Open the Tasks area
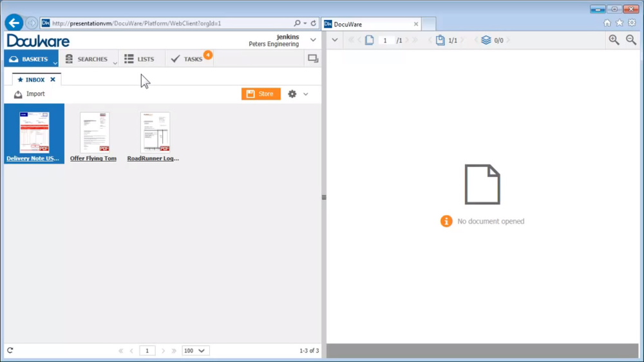Image resolution: width=644 pixels, height=362 pixels. [x=187, y=59]
